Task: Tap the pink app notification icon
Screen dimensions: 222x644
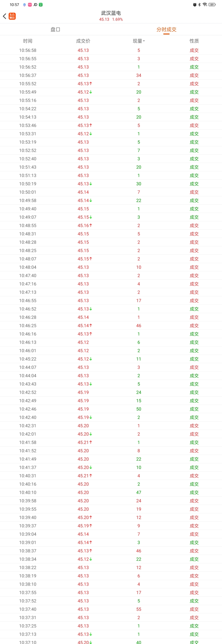Action: coord(30,5)
